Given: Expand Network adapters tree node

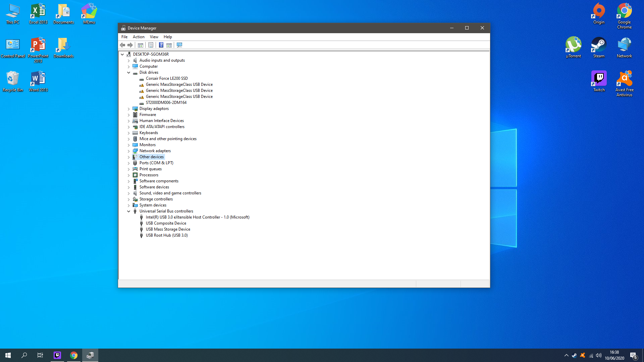Looking at the screenshot, I should [x=128, y=151].
